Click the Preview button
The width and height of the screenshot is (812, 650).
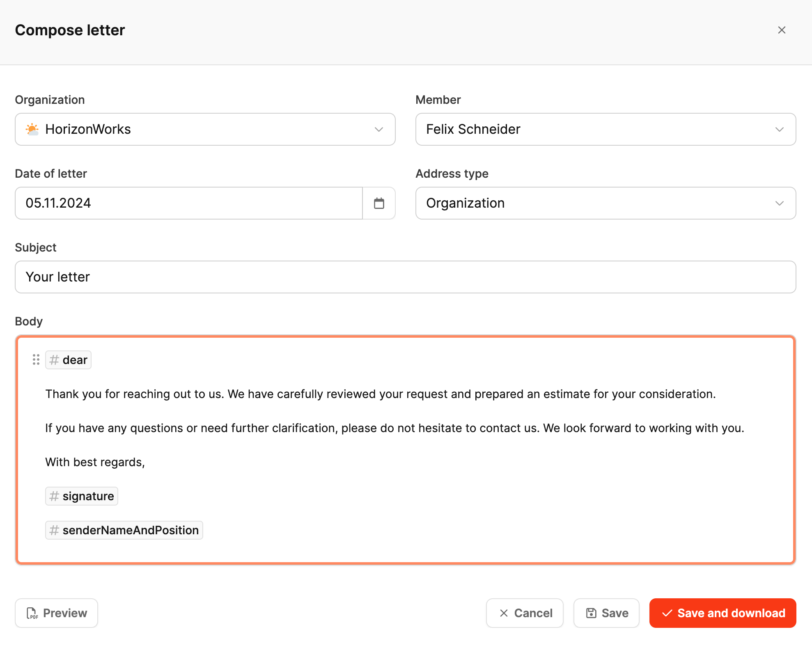tap(57, 613)
